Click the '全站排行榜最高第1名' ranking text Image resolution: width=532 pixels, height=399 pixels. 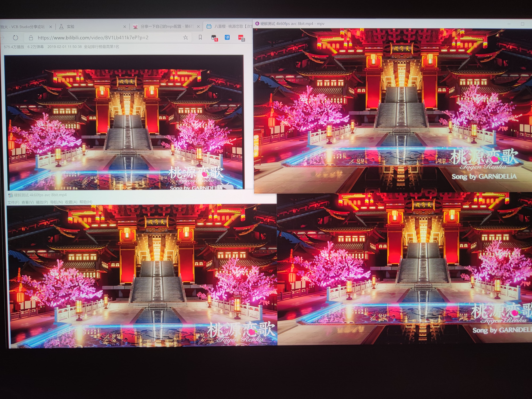[x=101, y=47]
